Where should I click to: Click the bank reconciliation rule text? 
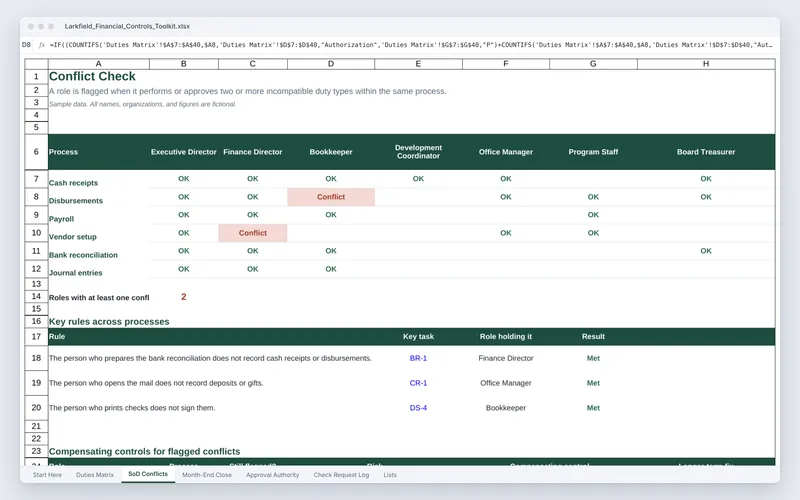[x=210, y=358]
